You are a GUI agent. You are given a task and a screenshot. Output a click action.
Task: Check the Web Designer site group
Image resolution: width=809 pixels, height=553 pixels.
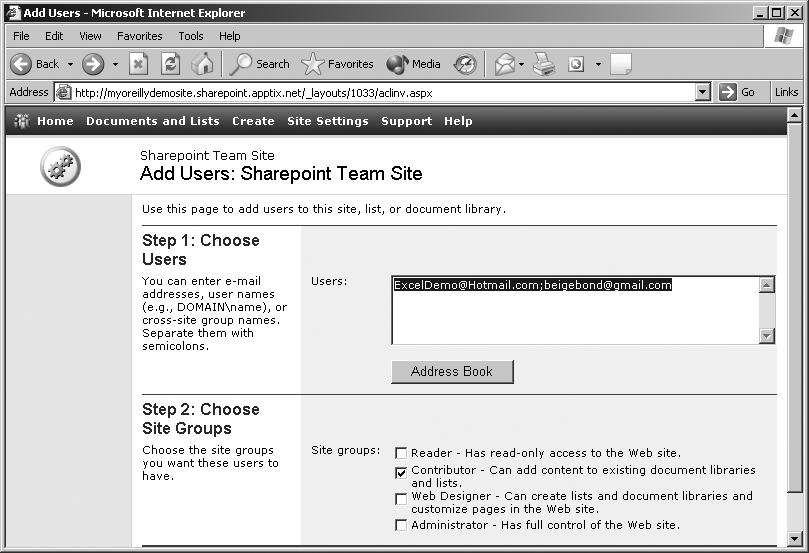tap(401, 499)
